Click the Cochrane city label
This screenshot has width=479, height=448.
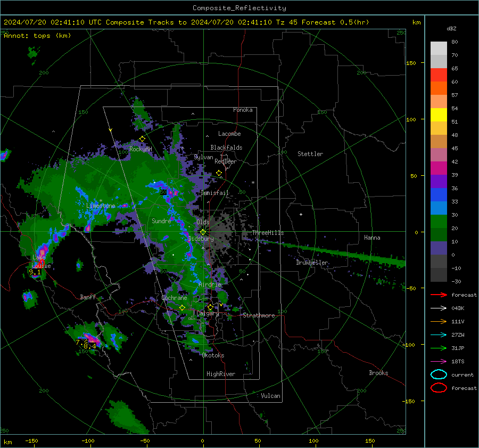(174, 298)
